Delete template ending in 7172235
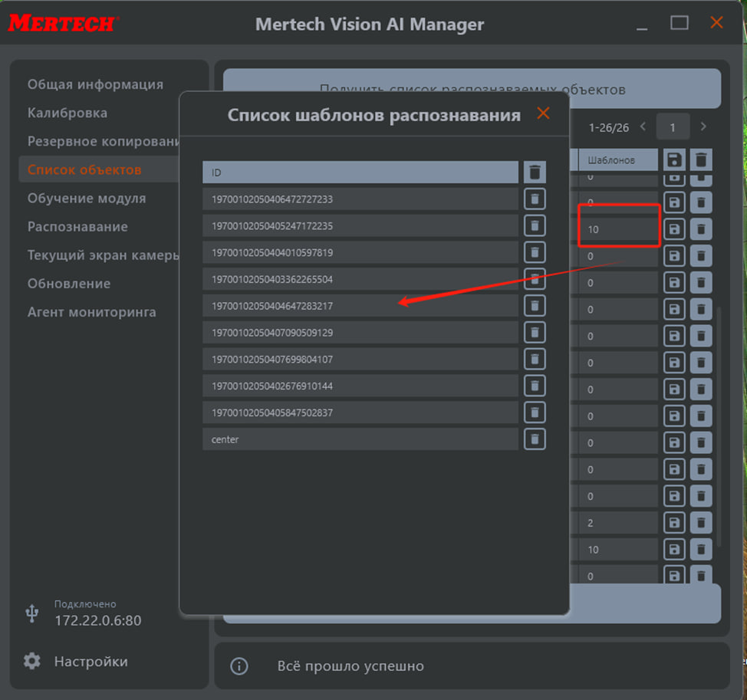Image resolution: width=747 pixels, height=700 pixels. click(535, 225)
